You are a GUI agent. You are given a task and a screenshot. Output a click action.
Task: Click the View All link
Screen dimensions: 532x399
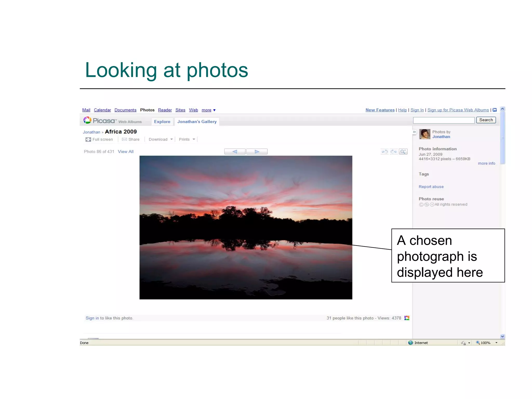coord(125,151)
